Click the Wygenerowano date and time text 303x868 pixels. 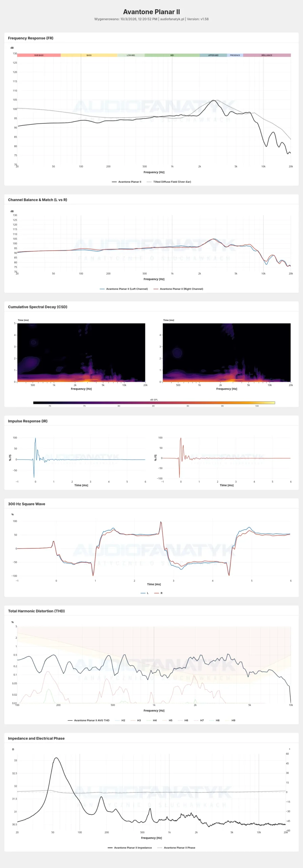126,19
